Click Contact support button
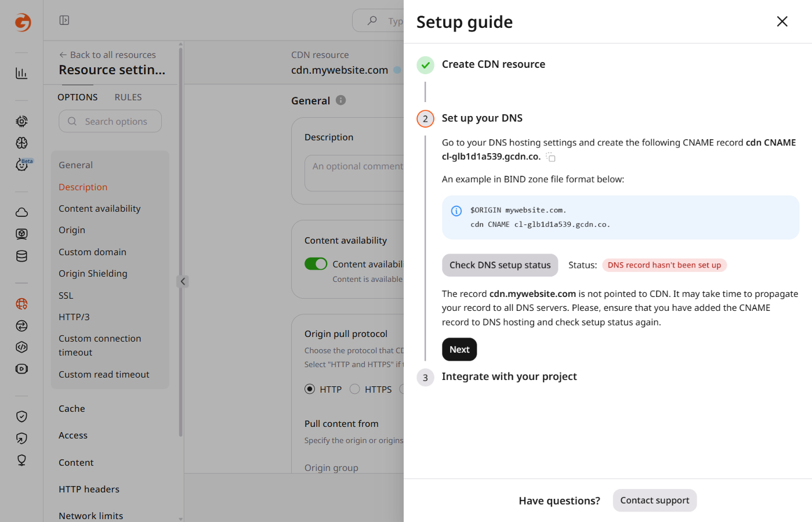This screenshot has width=812, height=522. click(655, 501)
